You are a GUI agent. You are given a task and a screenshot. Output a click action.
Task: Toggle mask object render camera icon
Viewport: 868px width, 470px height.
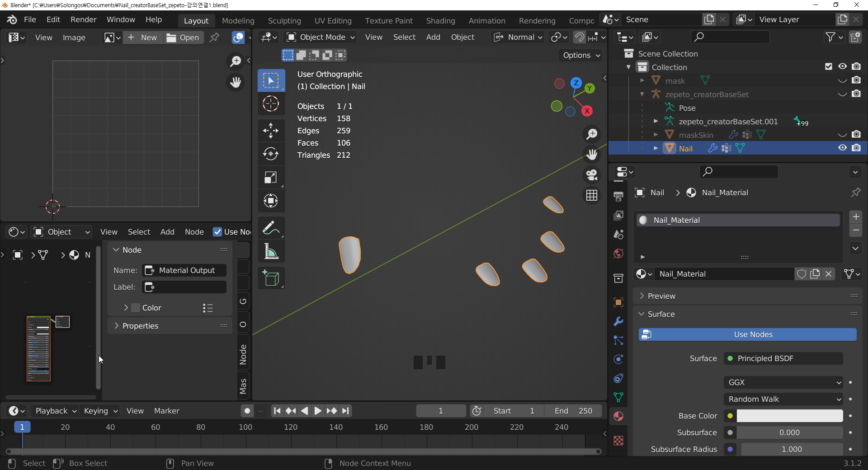click(856, 80)
